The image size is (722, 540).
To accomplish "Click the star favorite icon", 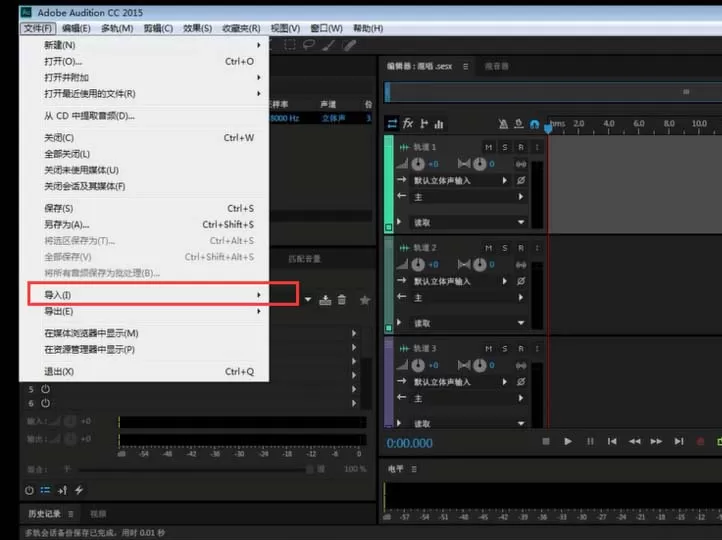I will pyautogui.click(x=365, y=300).
